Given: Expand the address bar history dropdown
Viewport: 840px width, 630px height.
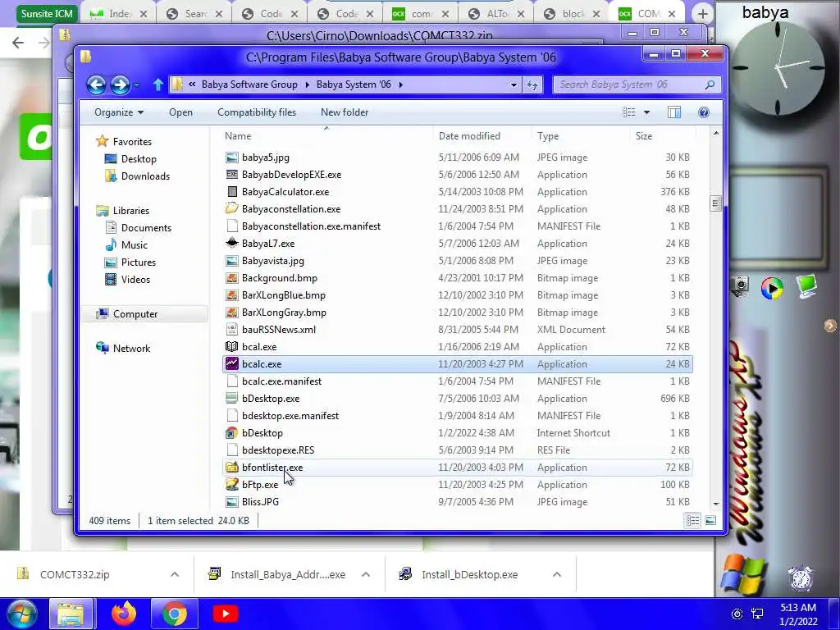Looking at the screenshot, I should [x=514, y=84].
